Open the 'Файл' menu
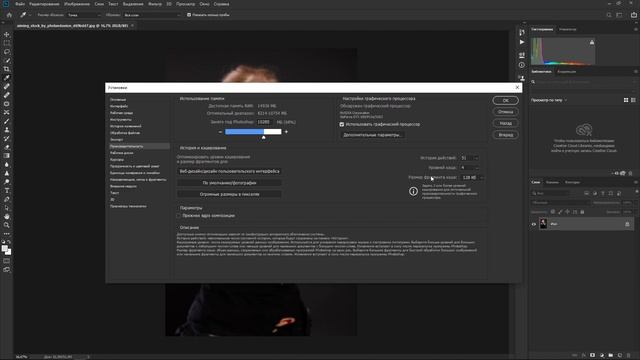This screenshot has width=640, height=360. coord(20,4)
